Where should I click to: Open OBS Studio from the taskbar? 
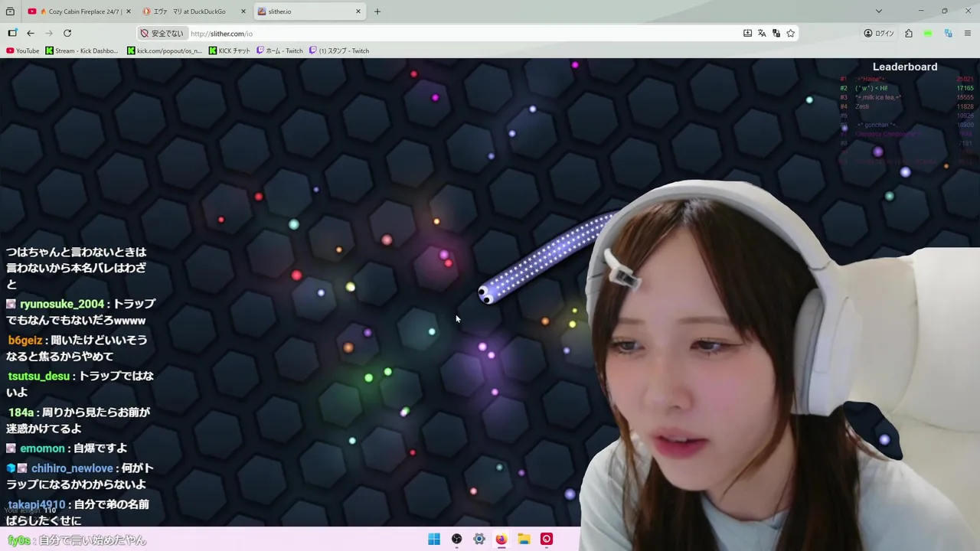pos(457,539)
